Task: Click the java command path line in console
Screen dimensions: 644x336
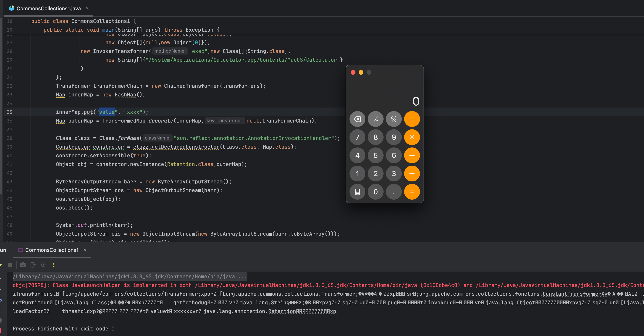Action: [x=130, y=276]
